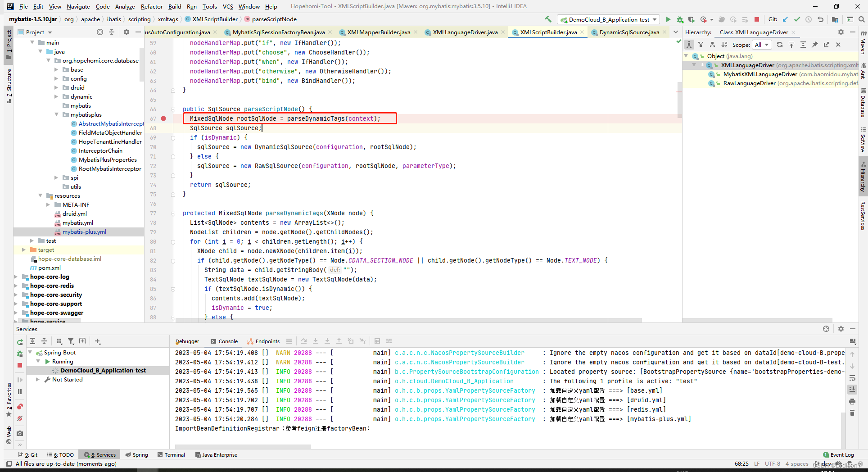Screen dimensions: 868x472
Task: Switch to the Endpoints tab
Action: 263,341
